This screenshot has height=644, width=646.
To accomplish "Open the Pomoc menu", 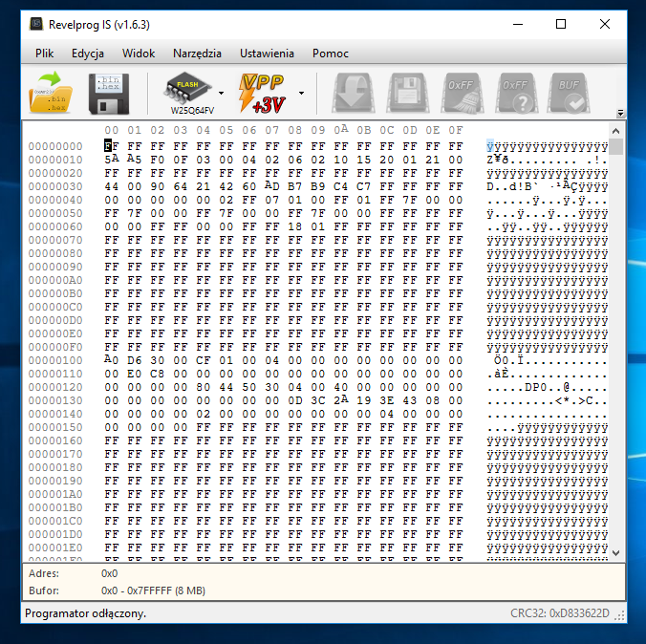I will pyautogui.click(x=330, y=54).
